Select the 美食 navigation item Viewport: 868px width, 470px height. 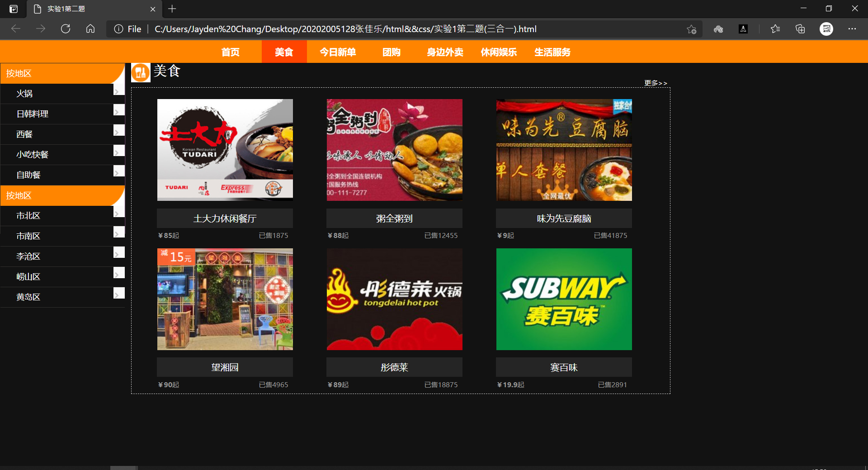284,52
